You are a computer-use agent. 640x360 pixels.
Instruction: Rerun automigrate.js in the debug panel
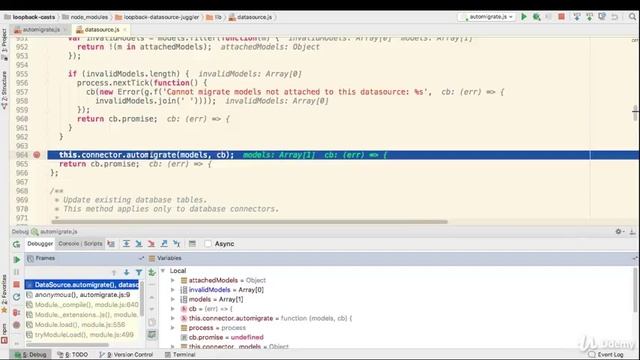[16, 244]
